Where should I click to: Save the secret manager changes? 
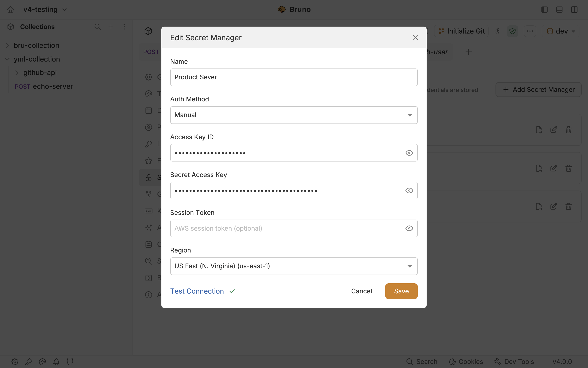click(401, 291)
